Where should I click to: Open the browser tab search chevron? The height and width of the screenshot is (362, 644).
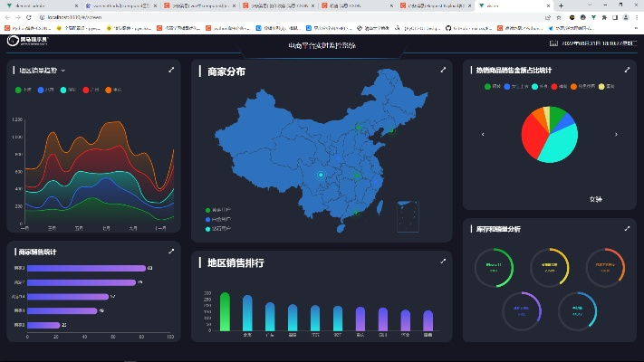point(590,5)
